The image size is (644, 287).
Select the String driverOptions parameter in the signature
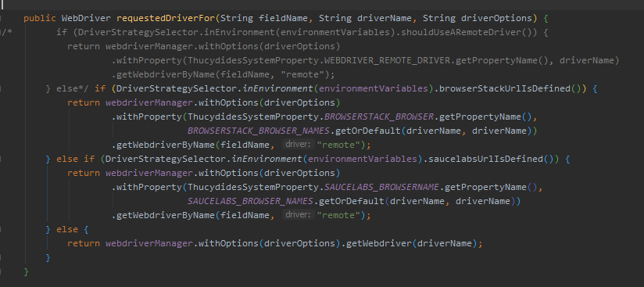click(x=478, y=19)
